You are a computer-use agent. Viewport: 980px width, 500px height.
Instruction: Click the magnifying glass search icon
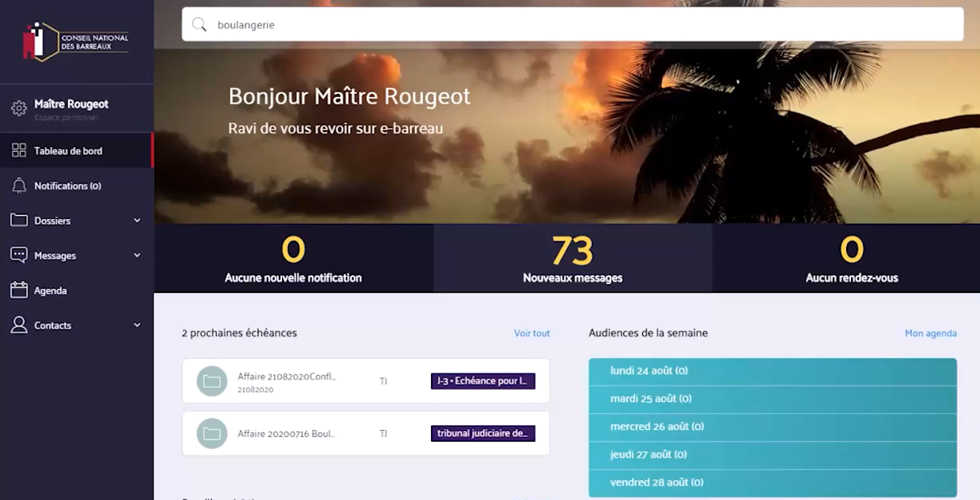click(x=199, y=25)
